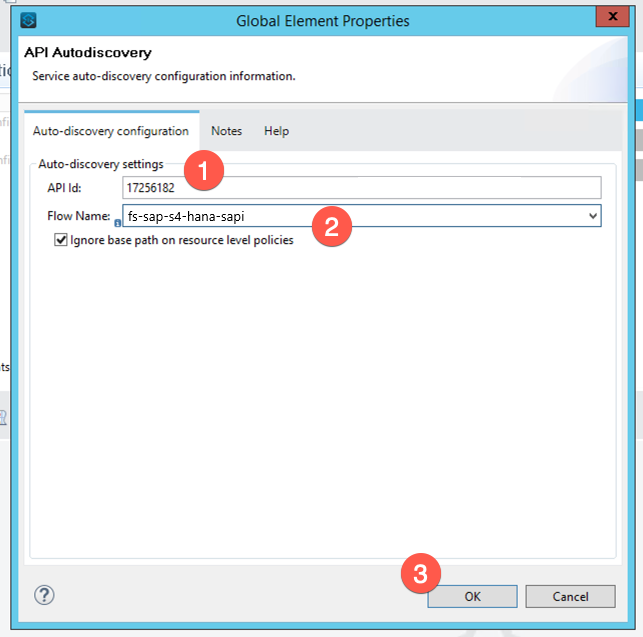The height and width of the screenshot is (637, 643).
Task: Confirm with the OK button
Action: coord(472,596)
